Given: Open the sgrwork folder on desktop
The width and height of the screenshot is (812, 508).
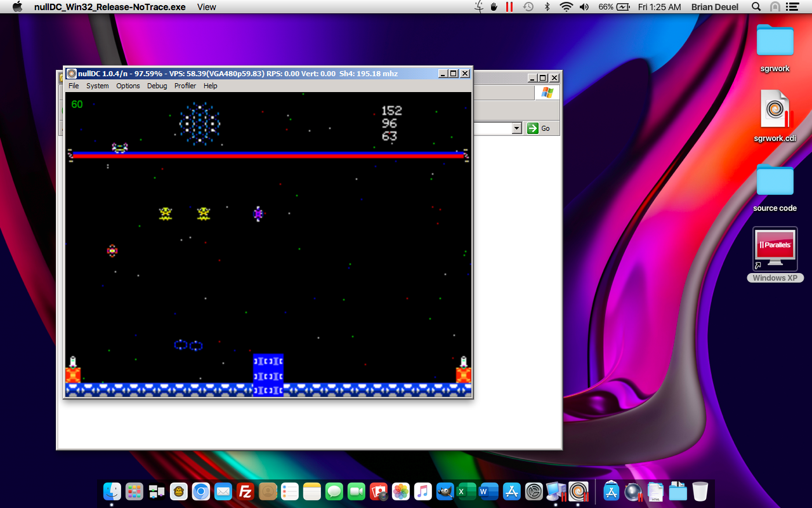Looking at the screenshot, I should click(775, 47).
